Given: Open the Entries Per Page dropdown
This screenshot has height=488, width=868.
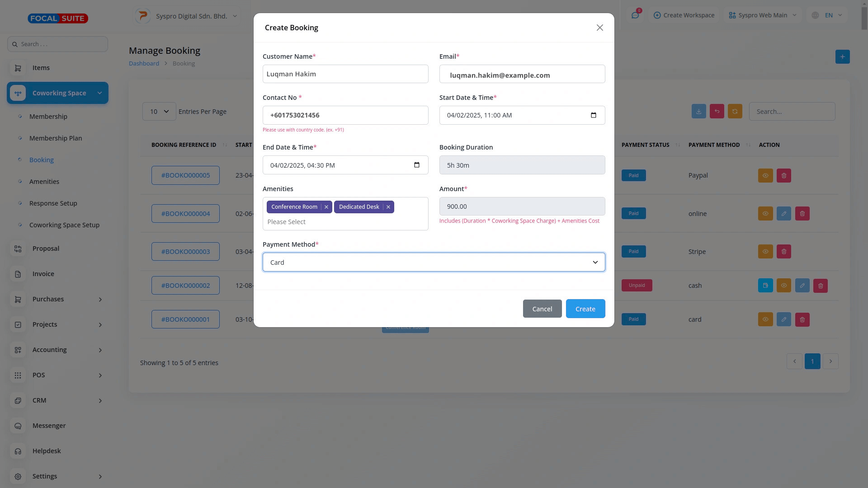Looking at the screenshot, I should (x=159, y=112).
